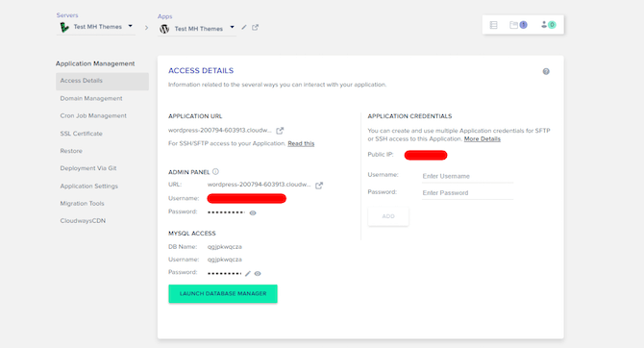Click the server logo icon under Servers
The width and height of the screenshot is (644, 348).
(x=64, y=27)
